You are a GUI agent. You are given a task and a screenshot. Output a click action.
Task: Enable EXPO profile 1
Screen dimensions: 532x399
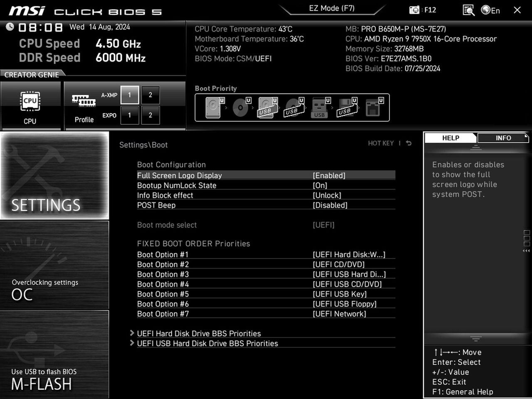129,115
